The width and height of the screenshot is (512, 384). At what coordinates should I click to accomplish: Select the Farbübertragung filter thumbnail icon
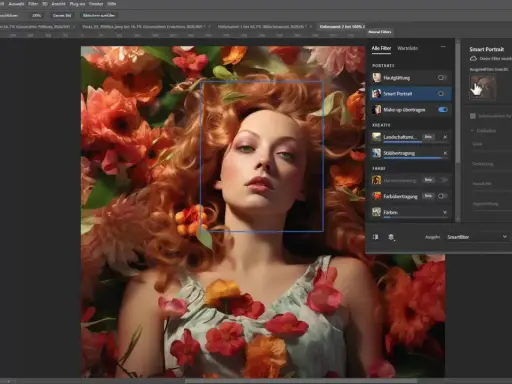pyautogui.click(x=377, y=196)
